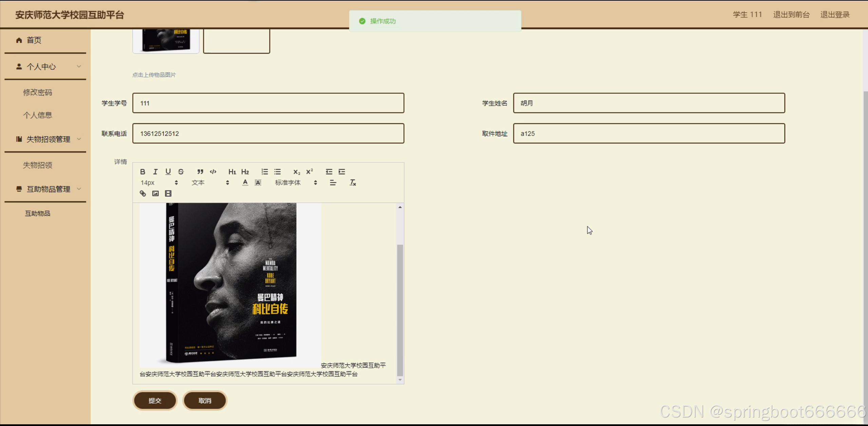Click 退出登录 in the header

tap(835, 15)
